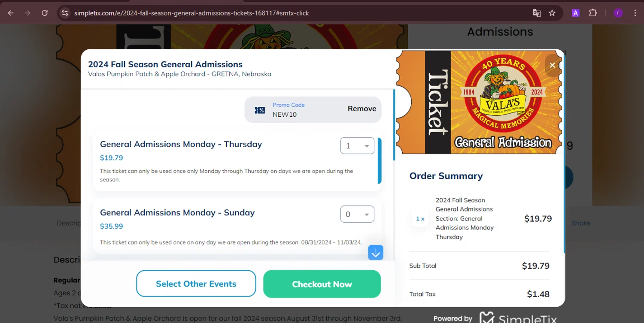Click the Share link behind the dialog
Screen dimensions: 644x323
(x=580, y=223)
